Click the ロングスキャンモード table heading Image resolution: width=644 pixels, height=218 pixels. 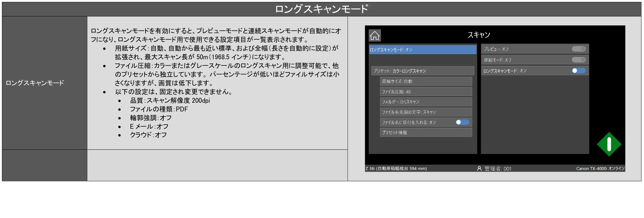coord(321,9)
